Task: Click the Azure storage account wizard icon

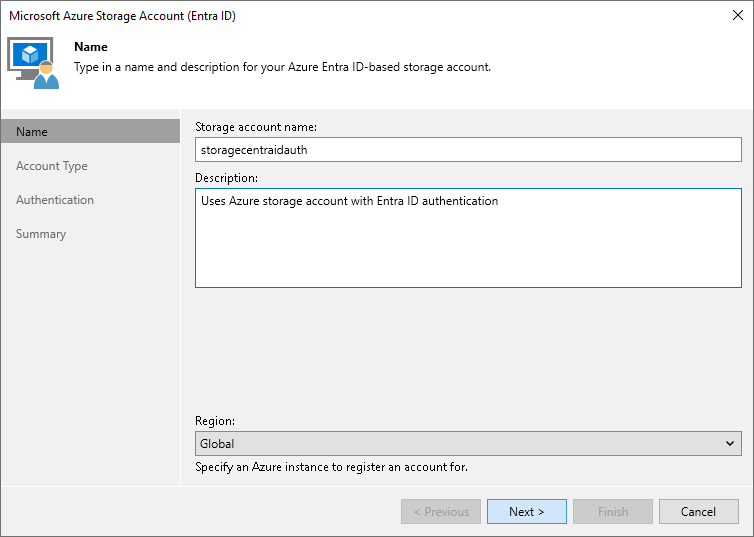Action: coord(33,62)
